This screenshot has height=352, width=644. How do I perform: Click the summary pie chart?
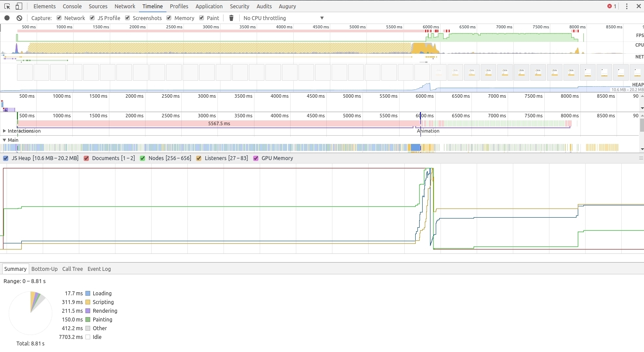coord(30,313)
